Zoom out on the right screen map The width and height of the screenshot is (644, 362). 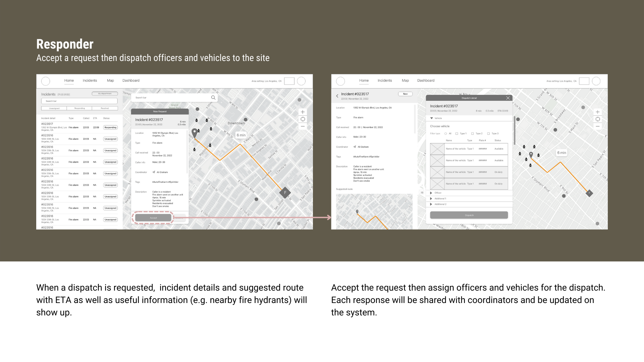pos(597,126)
